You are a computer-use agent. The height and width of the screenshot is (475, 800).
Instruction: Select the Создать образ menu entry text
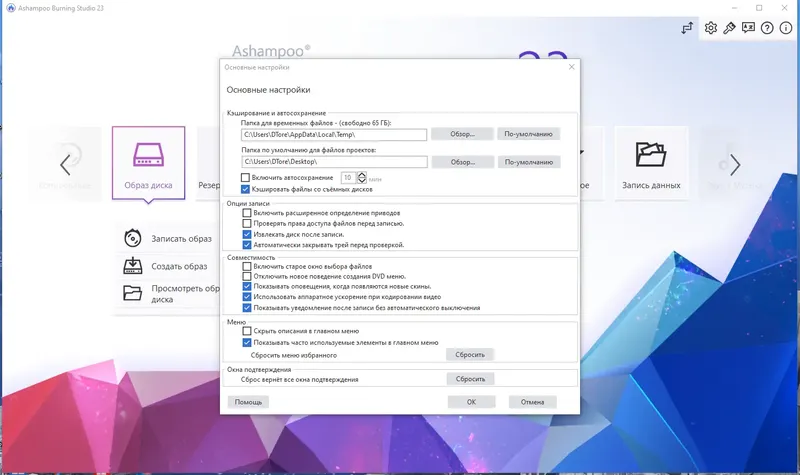coord(179,266)
